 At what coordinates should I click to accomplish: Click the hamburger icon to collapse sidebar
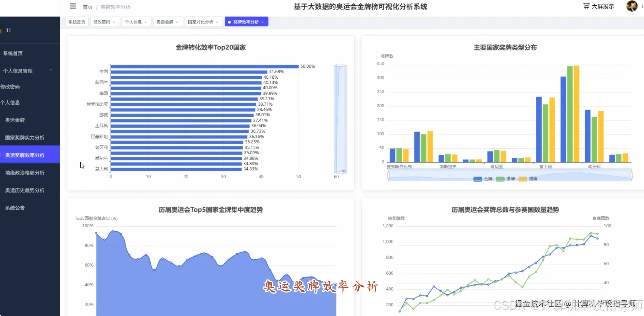coord(73,6)
